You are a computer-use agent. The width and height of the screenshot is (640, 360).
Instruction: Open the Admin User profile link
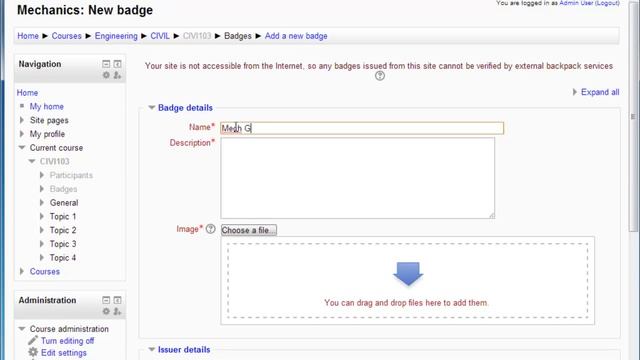[576, 3]
